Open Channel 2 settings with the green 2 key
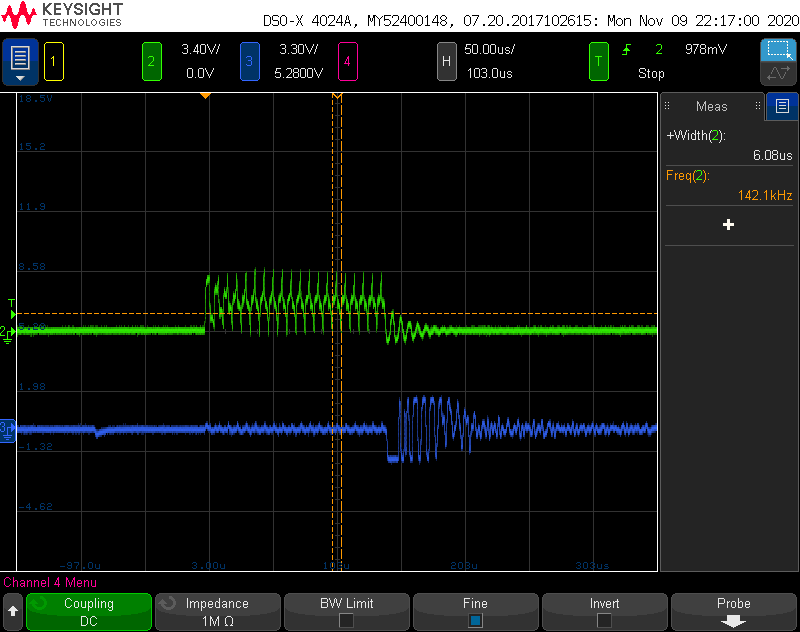 click(x=151, y=61)
